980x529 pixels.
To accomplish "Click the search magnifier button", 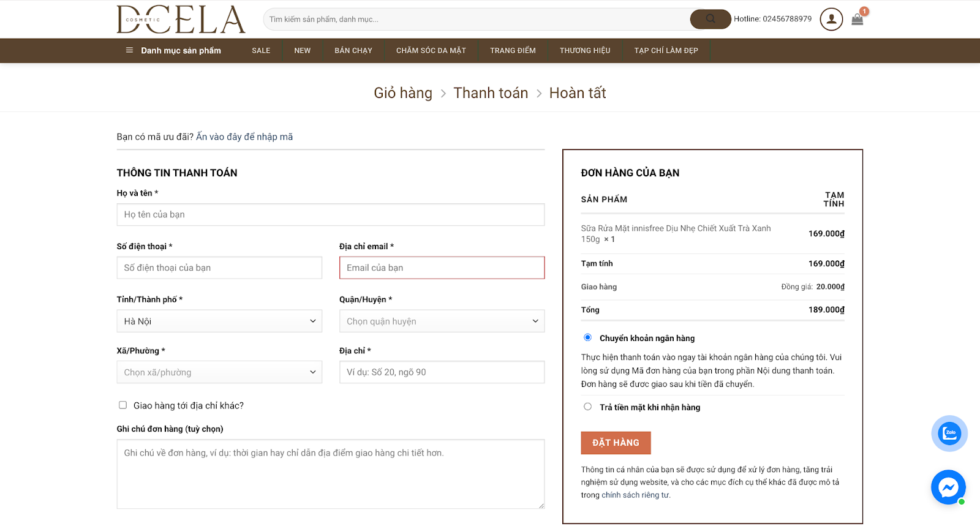I will (x=710, y=19).
